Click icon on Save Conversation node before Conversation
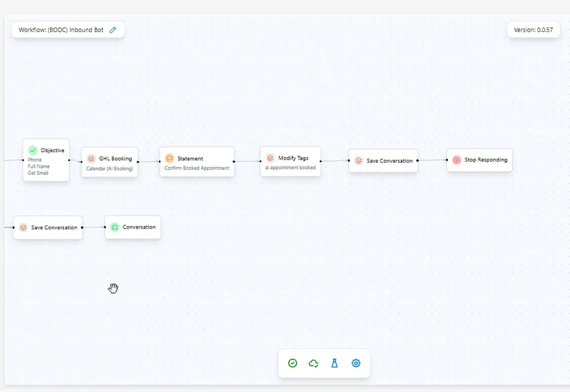Screen dimensions: 570x392 (x=23, y=227)
